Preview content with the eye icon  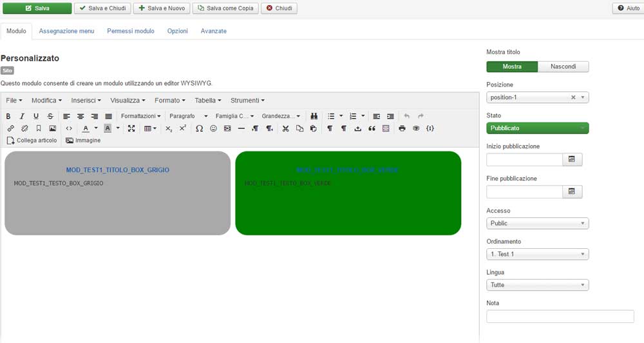(416, 128)
